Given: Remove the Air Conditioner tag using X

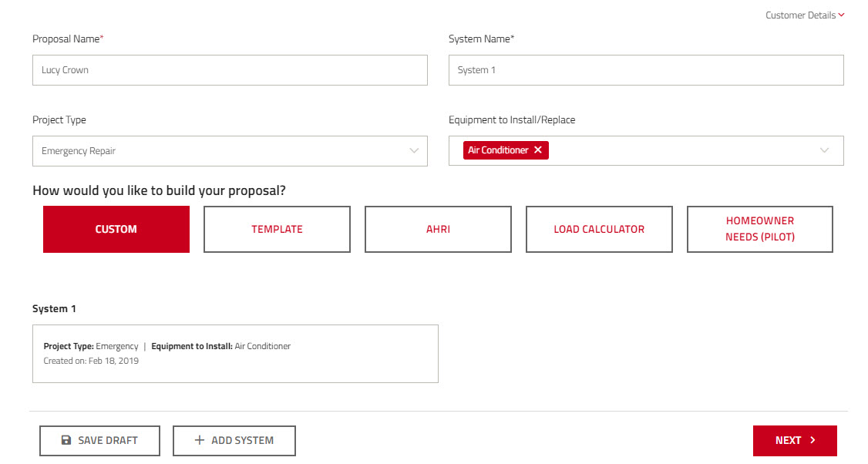Looking at the screenshot, I should point(538,150).
